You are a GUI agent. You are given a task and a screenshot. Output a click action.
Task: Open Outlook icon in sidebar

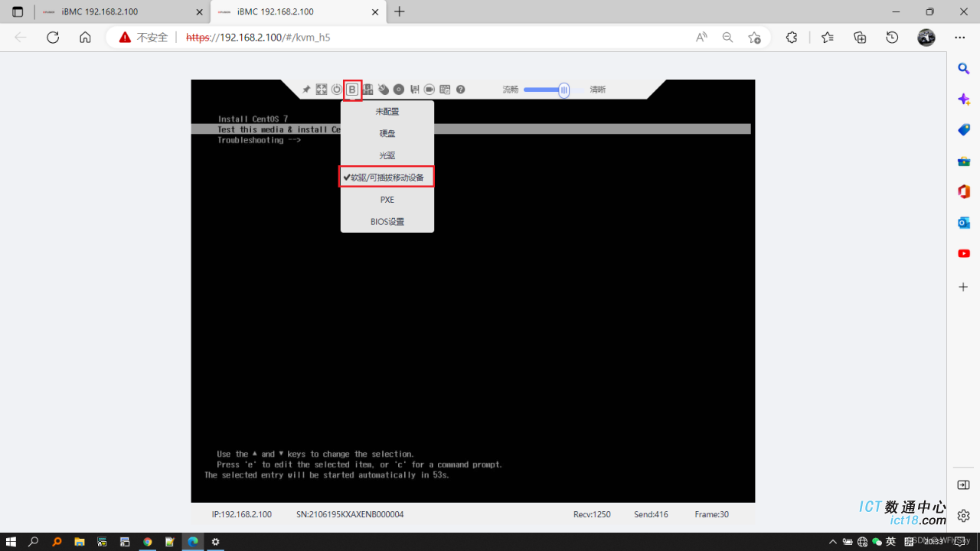[x=964, y=223]
